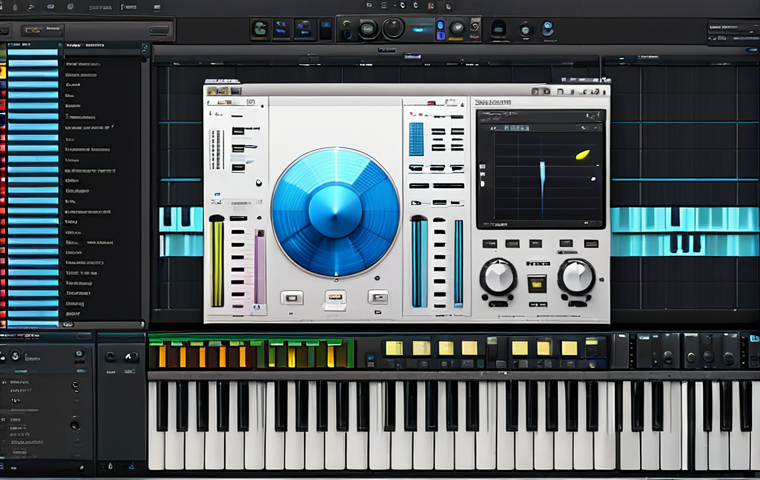
Task: Click the blue swirl icon in the main toolbar
Action: point(547,29)
